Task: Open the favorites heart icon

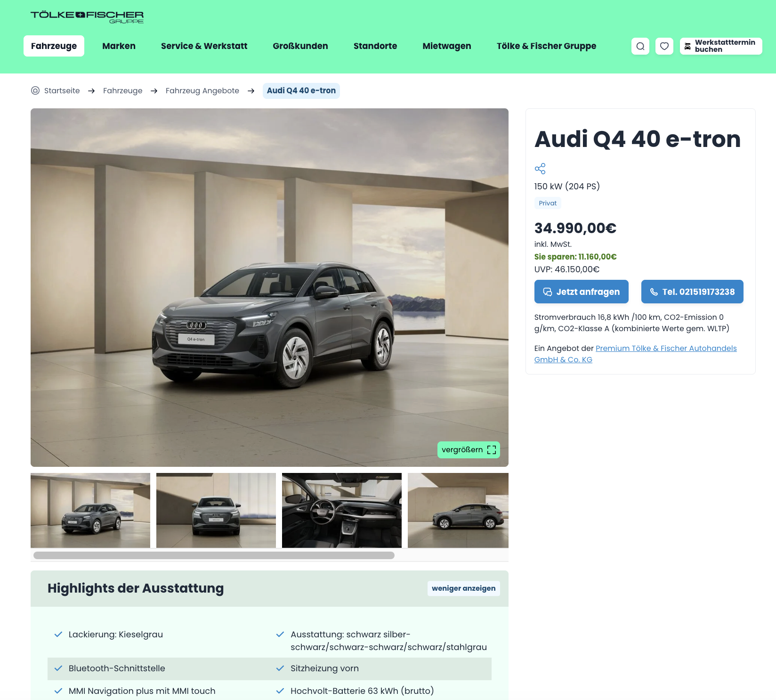Action: pos(664,46)
